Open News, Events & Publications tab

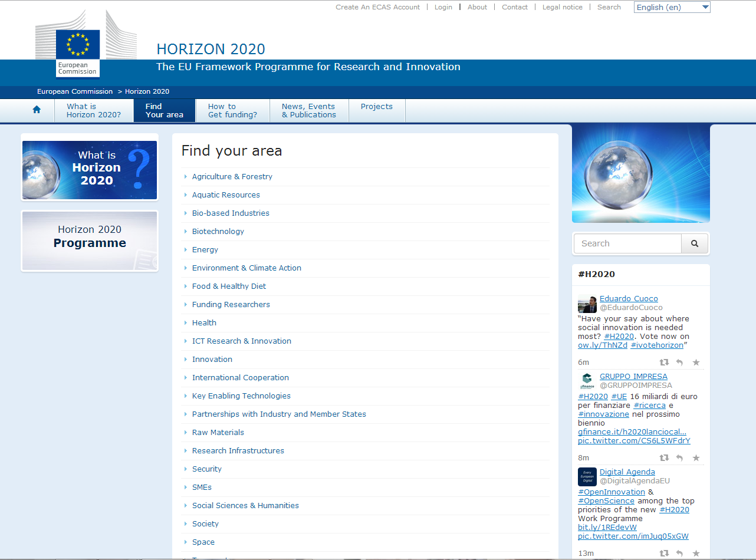(x=309, y=111)
